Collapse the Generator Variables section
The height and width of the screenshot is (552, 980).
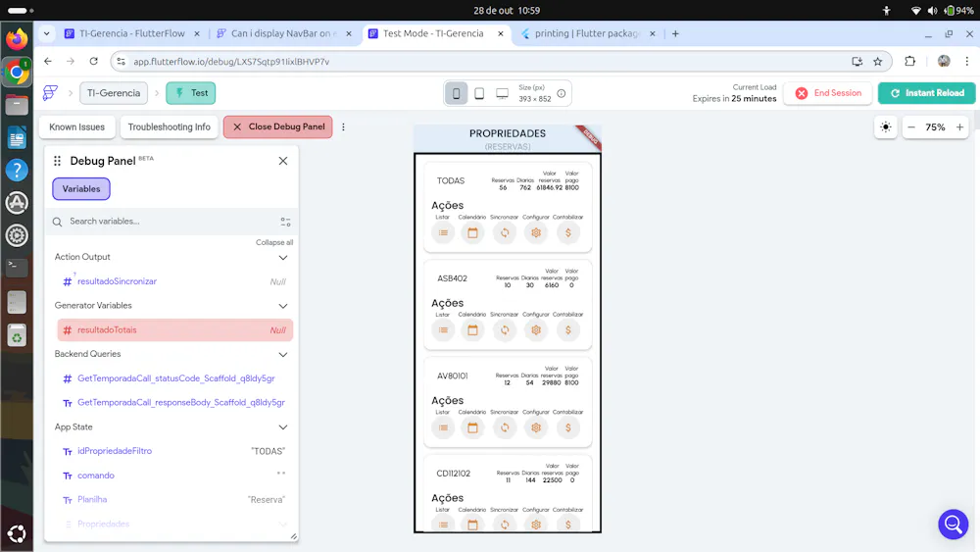click(283, 306)
